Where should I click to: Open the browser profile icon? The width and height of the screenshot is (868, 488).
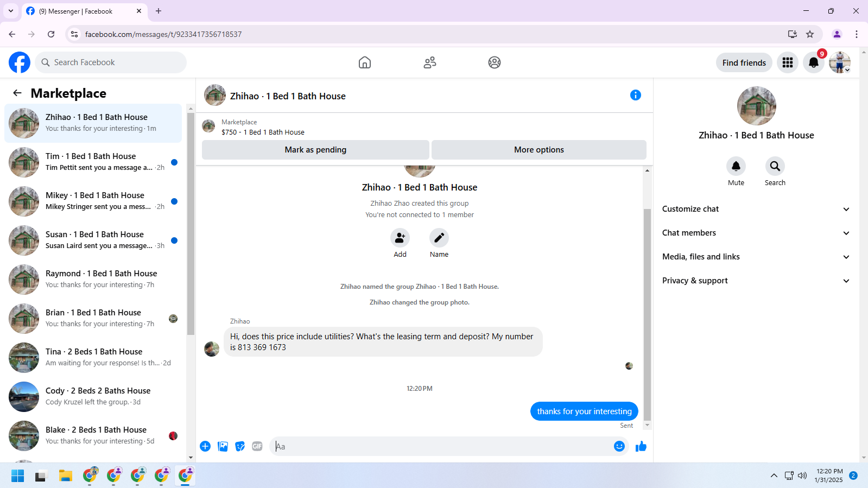tap(837, 34)
